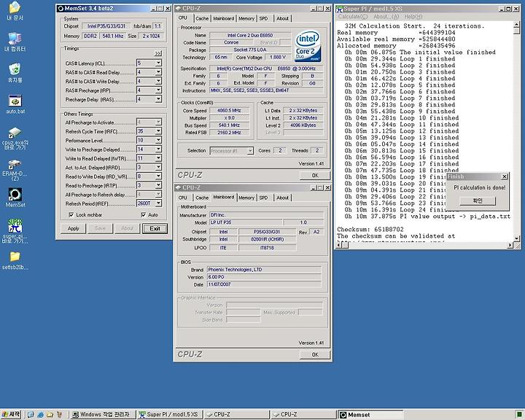Image resolution: width=525 pixels, height=420 pixels.
Task: Open the ERAM-D desktop shortcut
Action: (15, 170)
